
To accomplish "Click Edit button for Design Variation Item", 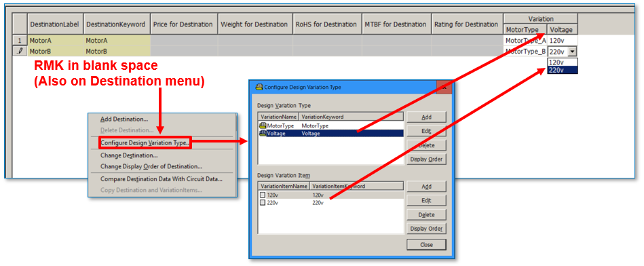I will [426, 201].
